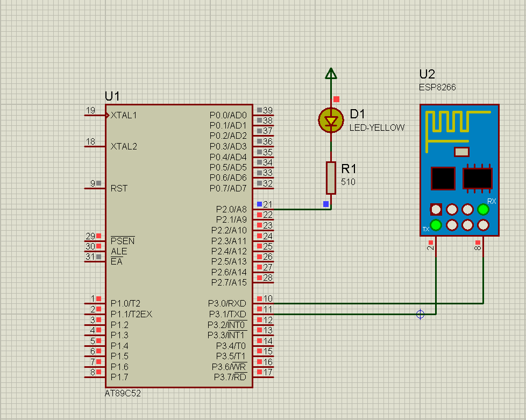The height and width of the screenshot is (420, 526).
Task: Click the EA pin label
Action: pyautogui.click(x=117, y=261)
